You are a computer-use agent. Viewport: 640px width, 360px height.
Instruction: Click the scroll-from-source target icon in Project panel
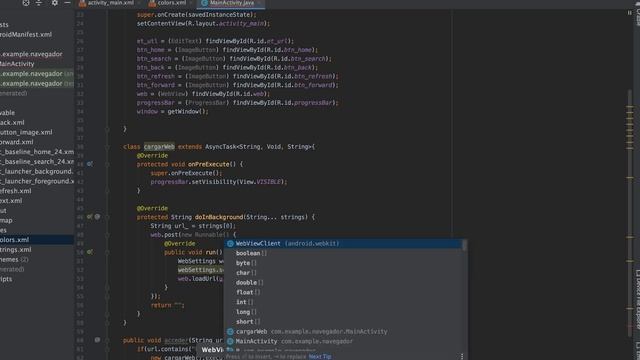(x=26, y=3)
